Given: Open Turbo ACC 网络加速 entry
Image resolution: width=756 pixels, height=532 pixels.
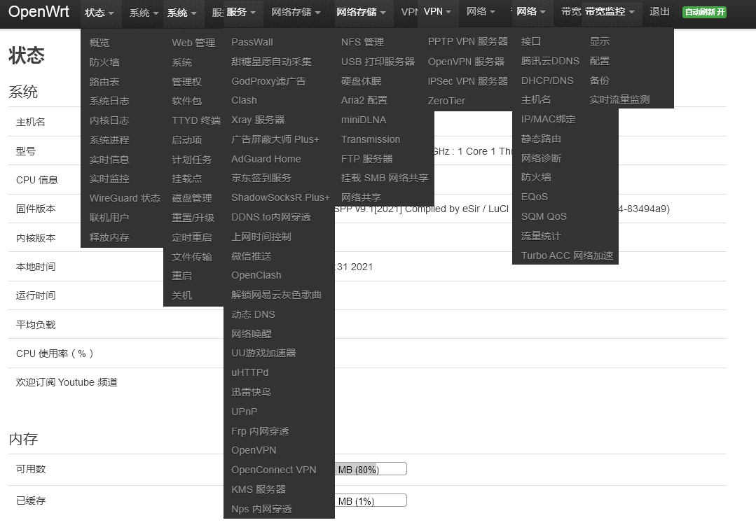Looking at the screenshot, I should [x=567, y=255].
